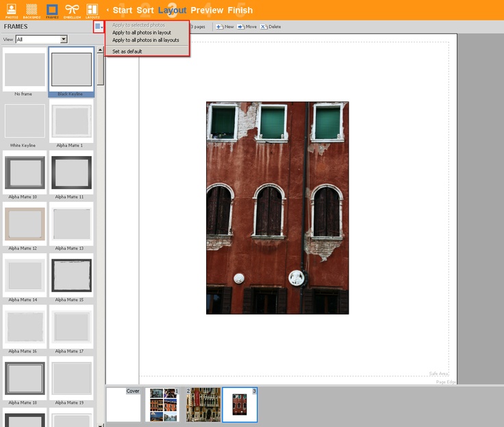Open page 2 thumbnail in filmstrip
This screenshot has height=427, width=504.
click(x=203, y=404)
